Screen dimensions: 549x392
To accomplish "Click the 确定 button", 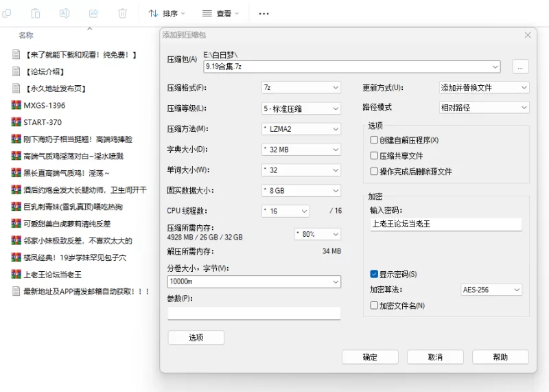I will [x=370, y=357].
